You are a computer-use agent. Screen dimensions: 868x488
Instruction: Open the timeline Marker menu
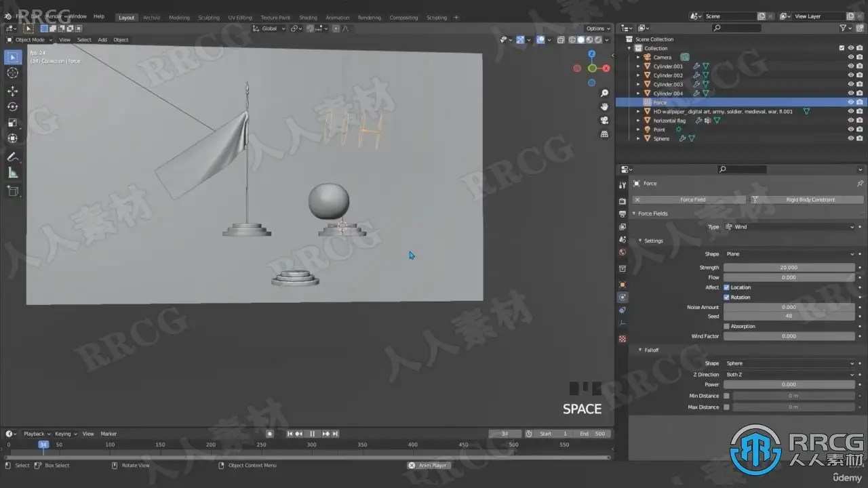click(108, 434)
